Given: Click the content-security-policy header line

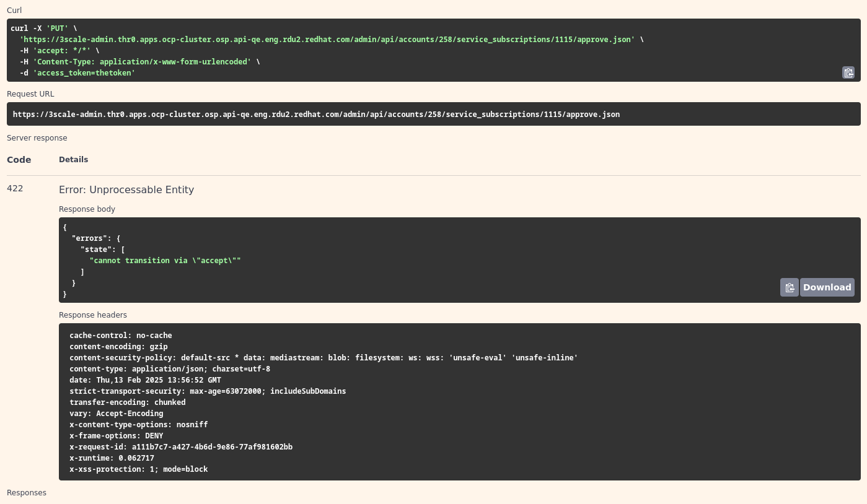Looking at the screenshot, I should coord(323,358).
